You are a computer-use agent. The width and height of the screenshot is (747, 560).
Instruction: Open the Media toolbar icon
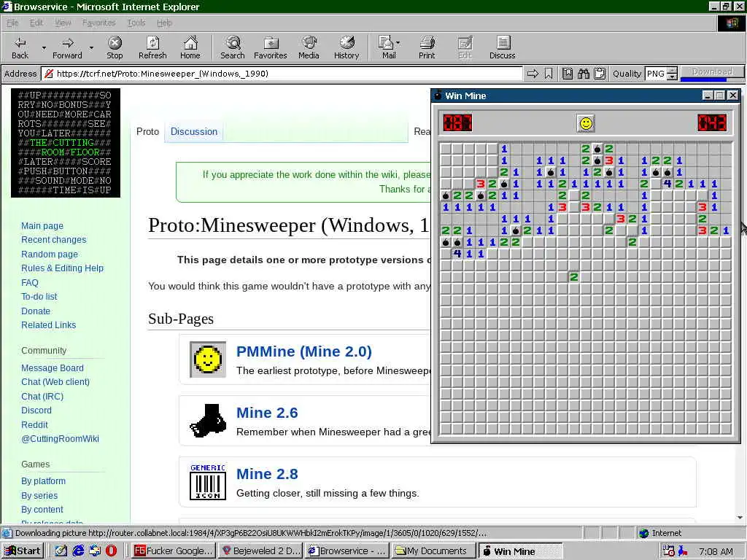point(309,43)
